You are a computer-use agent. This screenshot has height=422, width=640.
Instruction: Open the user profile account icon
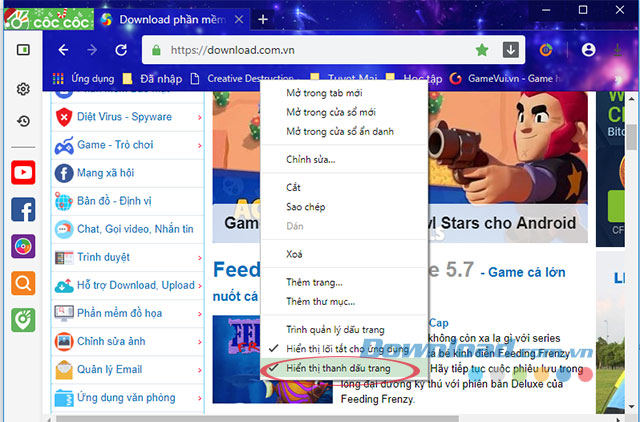click(588, 50)
